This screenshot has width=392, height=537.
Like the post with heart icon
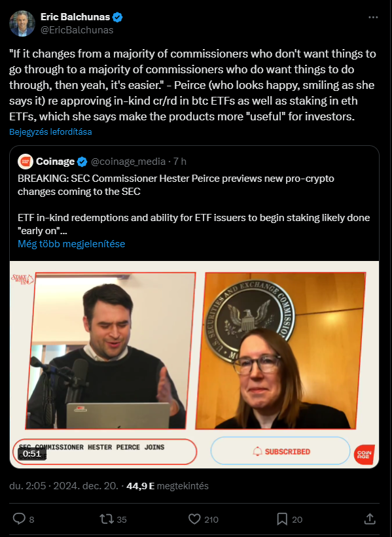pyautogui.click(x=194, y=519)
